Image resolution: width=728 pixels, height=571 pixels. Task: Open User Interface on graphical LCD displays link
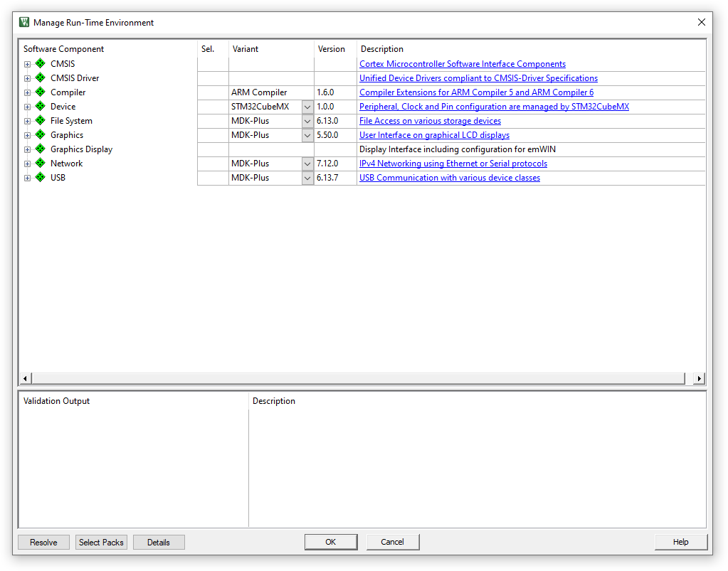pyautogui.click(x=434, y=135)
